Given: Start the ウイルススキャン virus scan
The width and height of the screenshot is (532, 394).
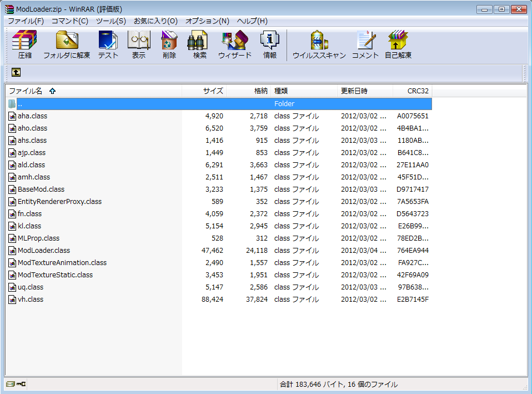Looking at the screenshot, I should pos(319,44).
